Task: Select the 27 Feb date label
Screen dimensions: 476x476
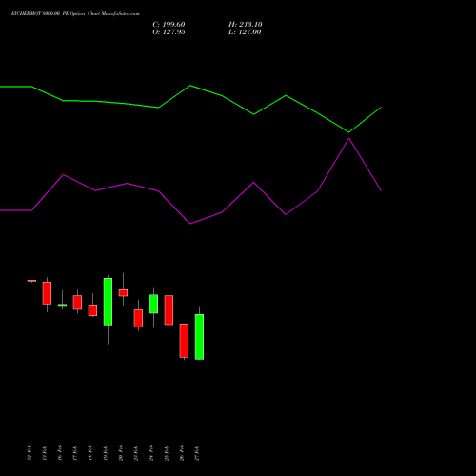Action: 197,453
